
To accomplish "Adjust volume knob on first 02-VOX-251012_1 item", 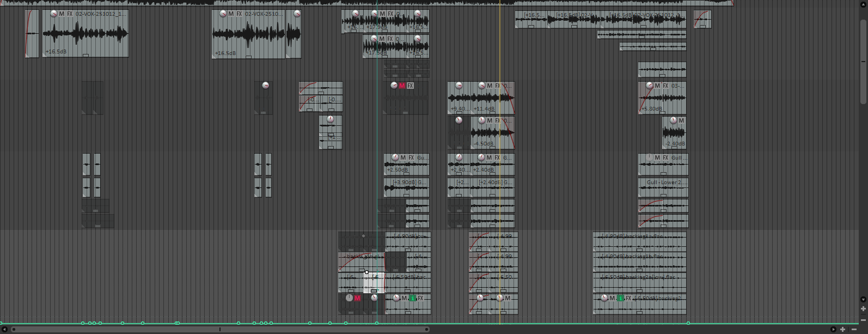I will click(x=53, y=14).
